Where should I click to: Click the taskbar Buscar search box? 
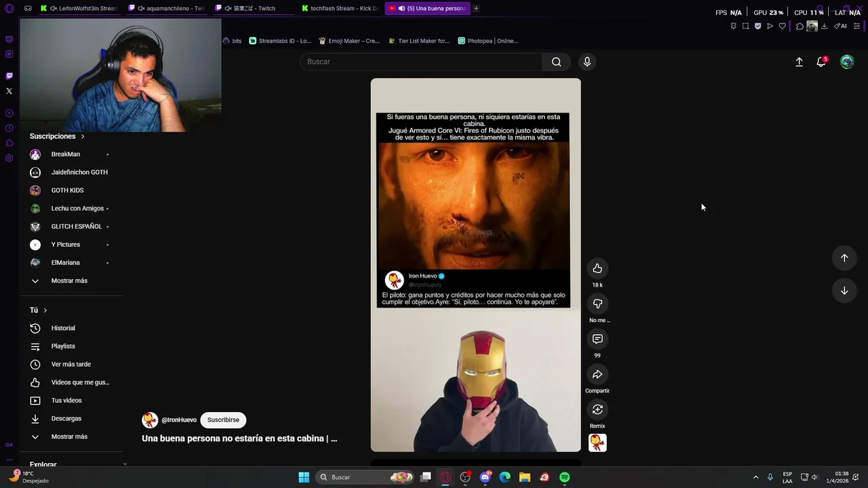click(366, 477)
